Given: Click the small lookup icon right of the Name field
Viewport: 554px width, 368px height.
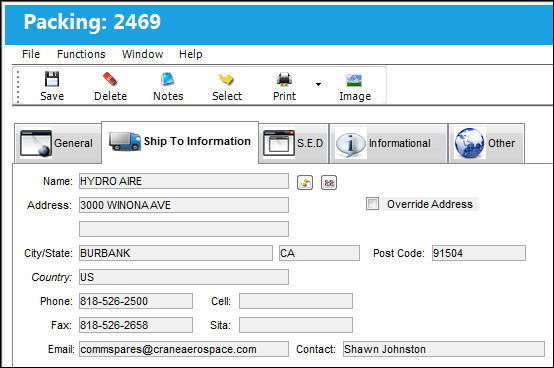Looking at the screenshot, I should (x=329, y=183).
